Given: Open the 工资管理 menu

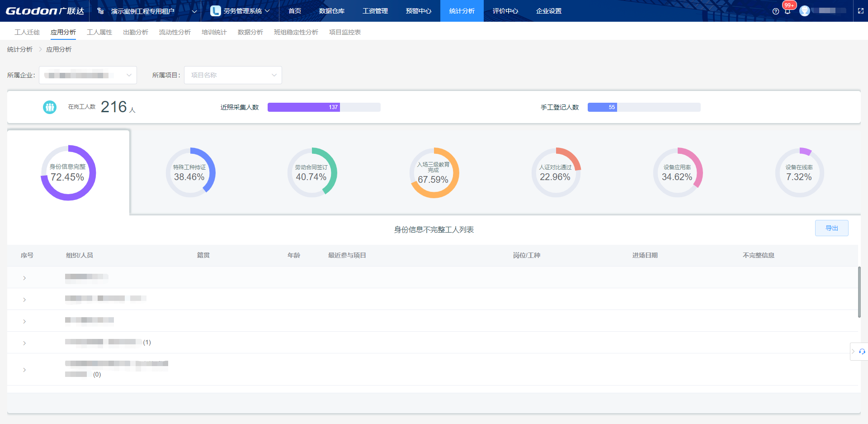Looking at the screenshot, I should (375, 11).
